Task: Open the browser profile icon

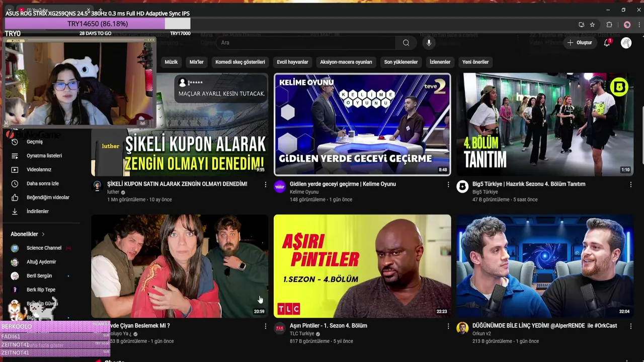Action: coord(627,25)
